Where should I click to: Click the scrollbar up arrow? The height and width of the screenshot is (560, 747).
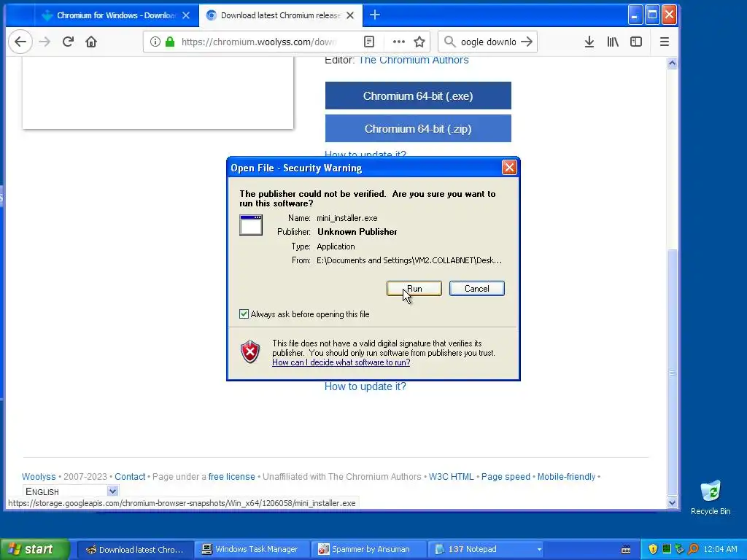[672, 63]
